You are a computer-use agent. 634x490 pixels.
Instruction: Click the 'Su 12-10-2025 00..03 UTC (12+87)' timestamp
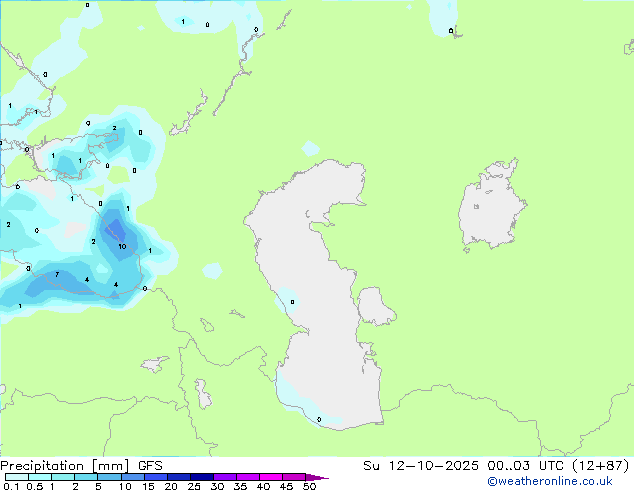pyautogui.click(x=496, y=466)
